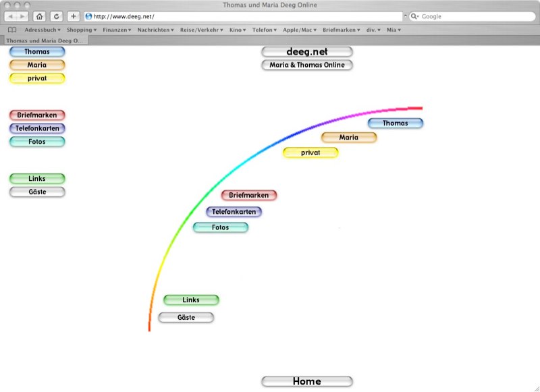Open the Telefonkarten link beside the rainbow arc
Image resolution: width=540 pixels, height=392 pixels.
coord(234,212)
